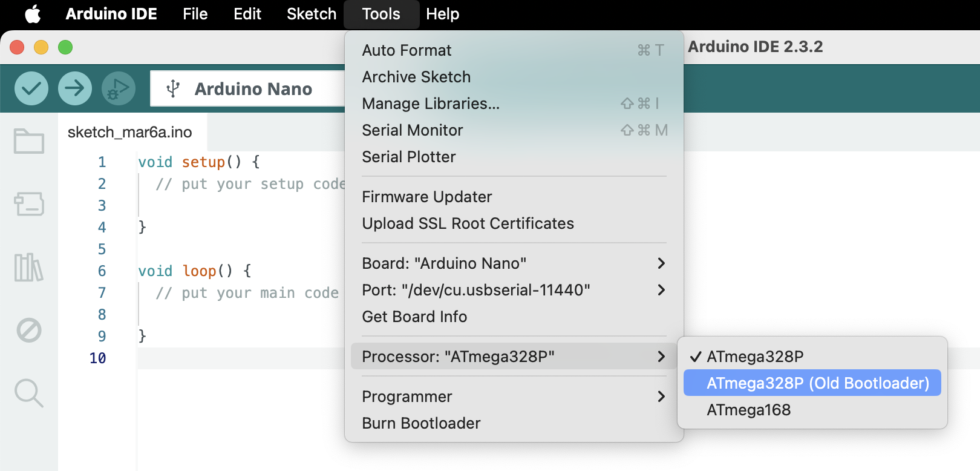The height and width of the screenshot is (471, 980).
Task: Choose Upload SSL Root Certificates
Action: 514,223
